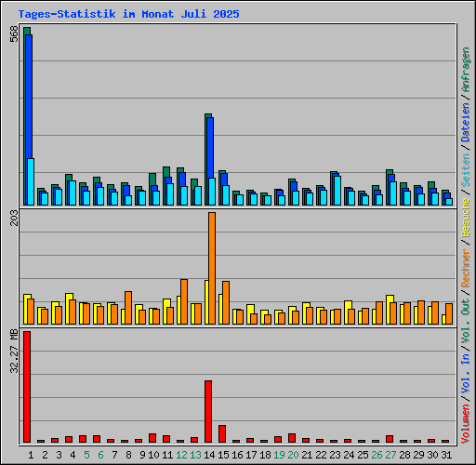476x465 pixels.
Task: Click day label 25 on x-axis
Action: click(x=363, y=455)
